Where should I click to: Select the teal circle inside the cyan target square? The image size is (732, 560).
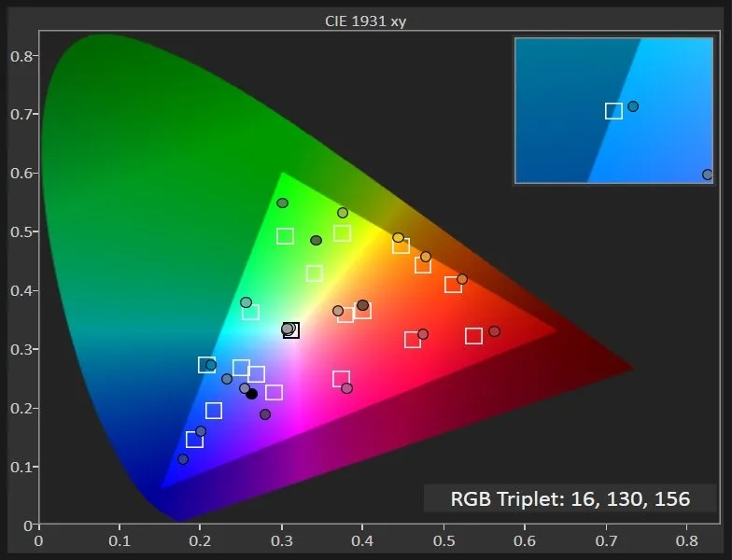211,365
